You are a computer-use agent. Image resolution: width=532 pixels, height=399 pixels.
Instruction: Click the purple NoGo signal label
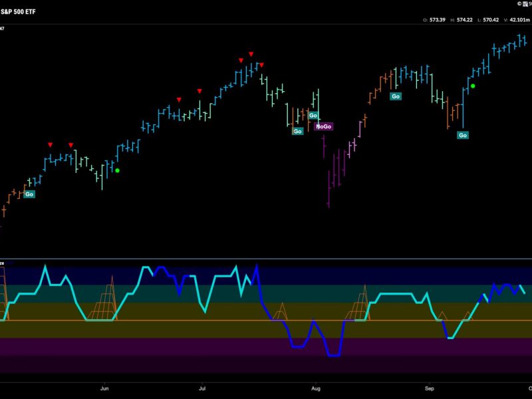(323, 126)
